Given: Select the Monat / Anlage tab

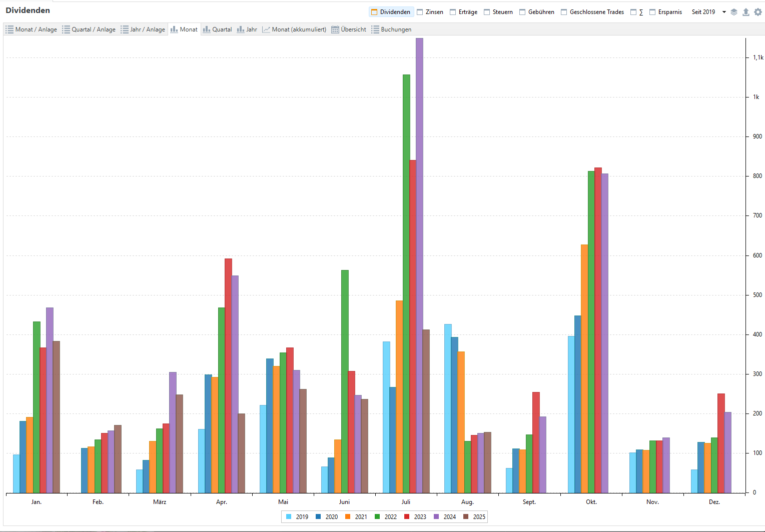Looking at the screenshot, I should coord(31,29).
